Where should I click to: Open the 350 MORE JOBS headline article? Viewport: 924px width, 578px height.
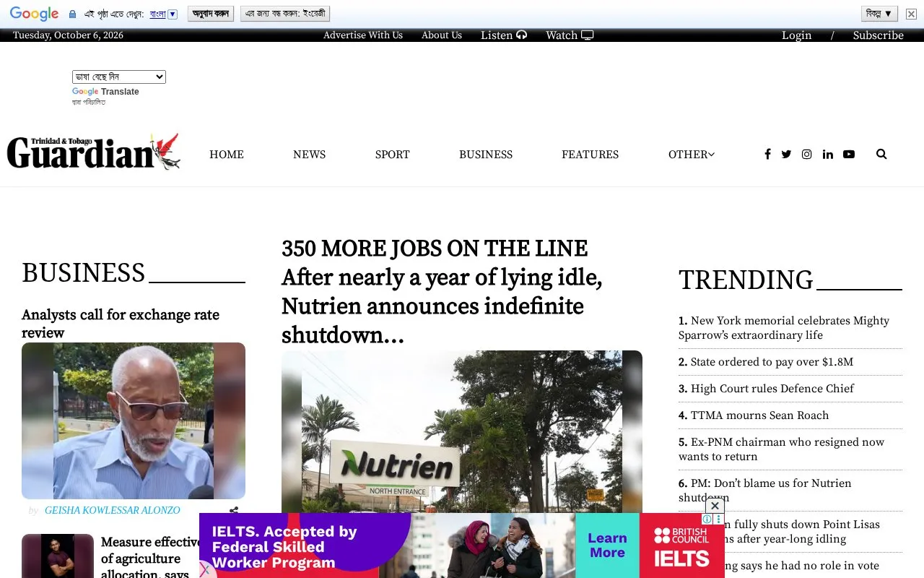pyautogui.click(x=442, y=292)
